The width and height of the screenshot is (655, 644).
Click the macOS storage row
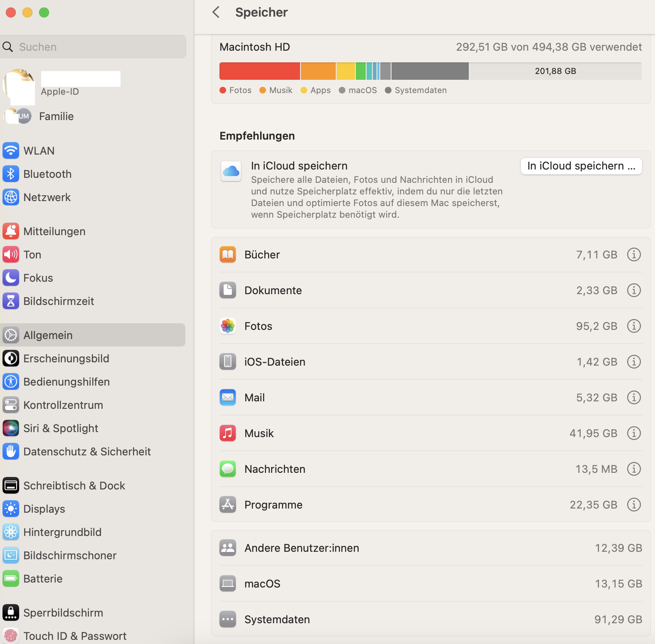pyautogui.click(x=431, y=583)
